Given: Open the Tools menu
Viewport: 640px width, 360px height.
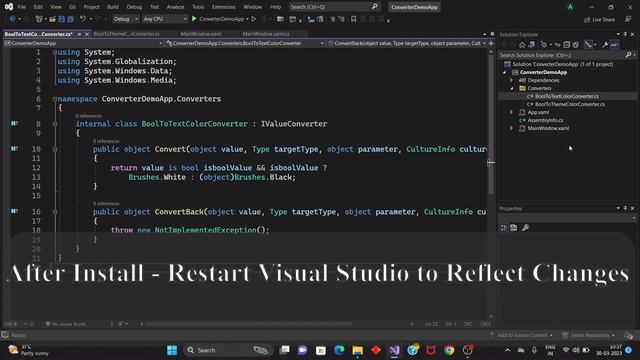Looking at the screenshot, I should point(198,7).
